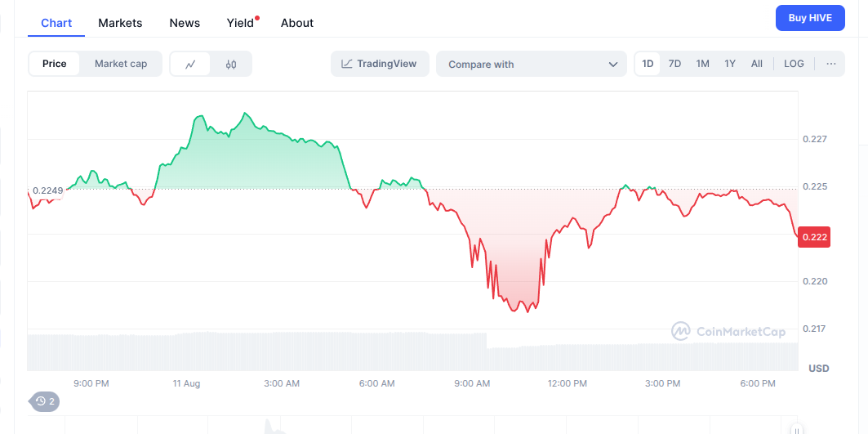Image resolution: width=868 pixels, height=434 pixels.
Task: Choose the 1M time range
Action: click(702, 64)
